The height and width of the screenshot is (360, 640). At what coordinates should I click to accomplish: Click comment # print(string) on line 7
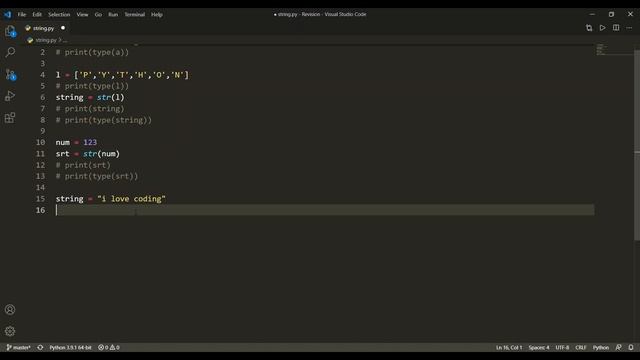click(90, 109)
